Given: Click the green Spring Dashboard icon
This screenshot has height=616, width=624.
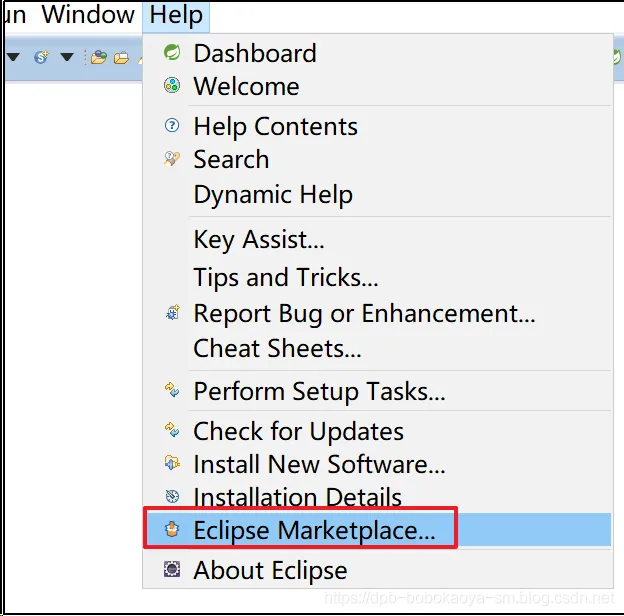Looking at the screenshot, I should 172,53.
